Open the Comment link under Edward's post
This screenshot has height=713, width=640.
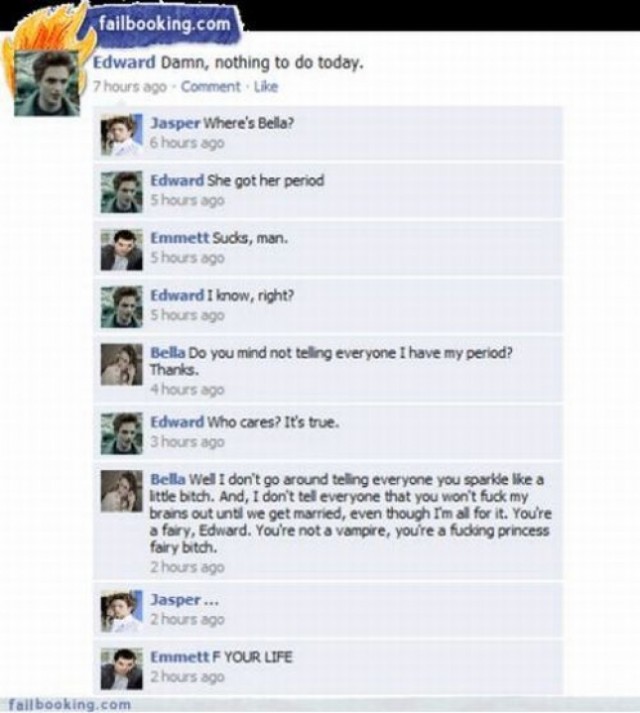click(211, 86)
